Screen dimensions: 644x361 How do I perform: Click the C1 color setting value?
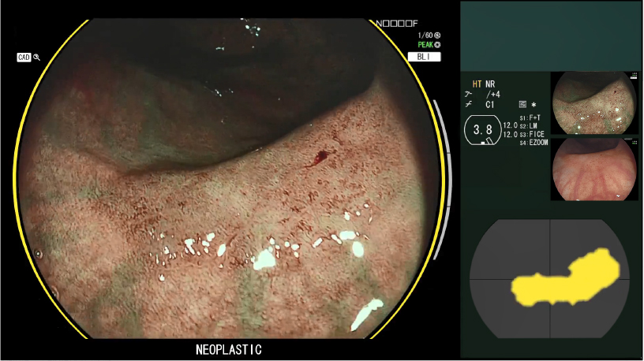(x=489, y=105)
